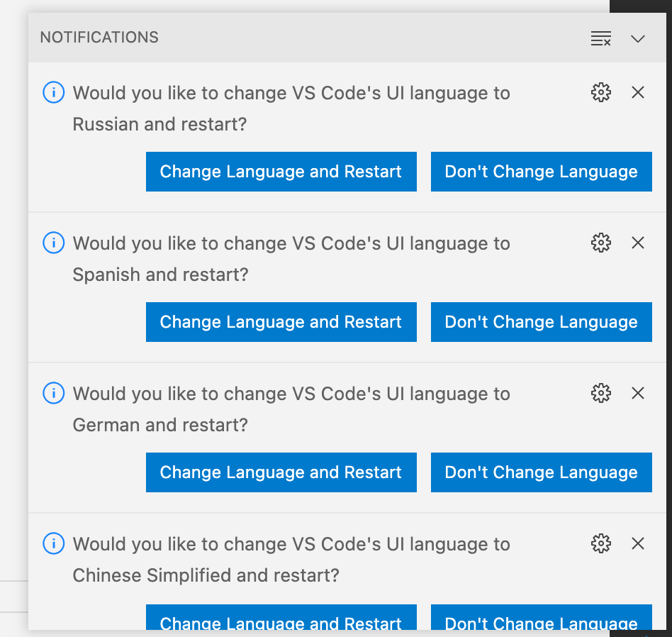Clear all notifications icon
This screenshot has height=637, width=672.
pyautogui.click(x=601, y=38)
